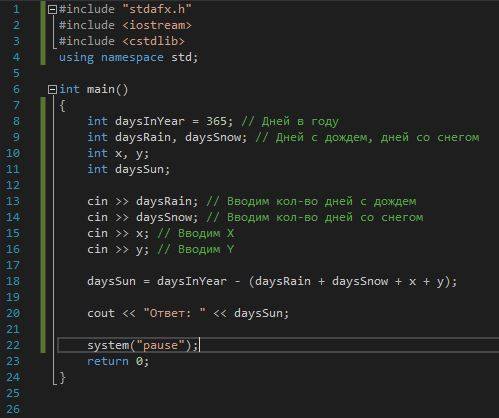Click line number 22 in the gutter
Image resolution: width=499 pixels, height=418 pixels.
13,345
